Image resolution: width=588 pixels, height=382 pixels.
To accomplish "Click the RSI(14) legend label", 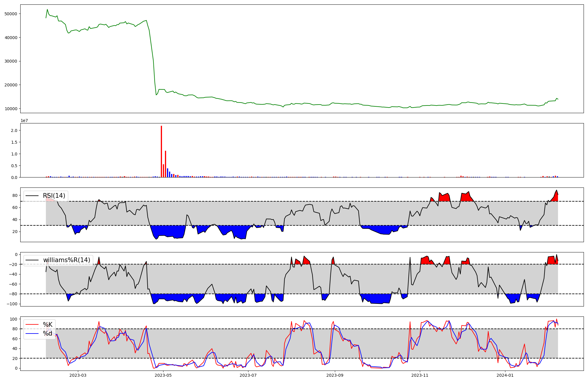I will coord(54,196).
